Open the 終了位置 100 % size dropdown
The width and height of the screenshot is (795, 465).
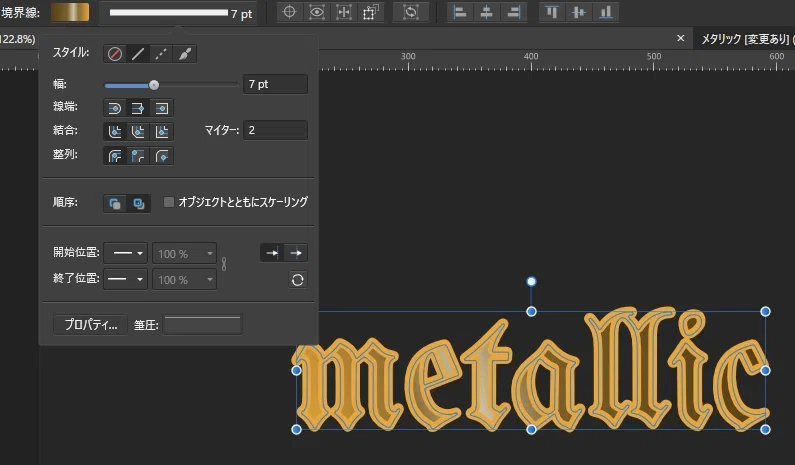185,279
